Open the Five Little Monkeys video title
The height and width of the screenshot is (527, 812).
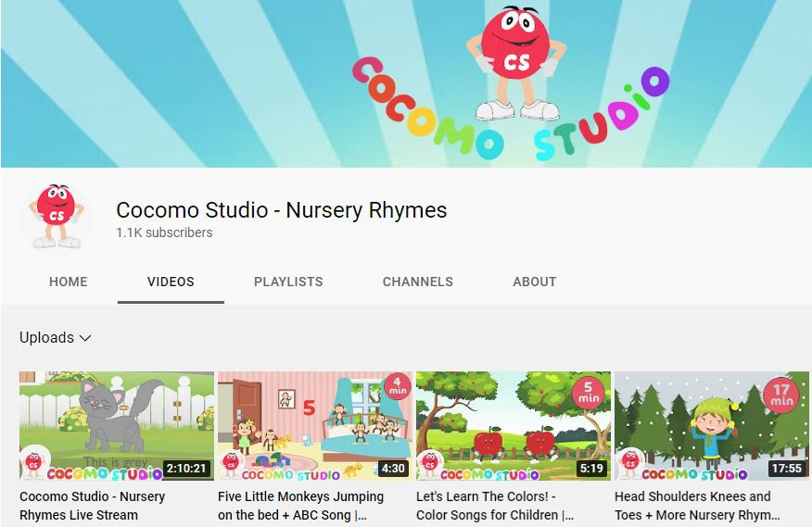click(300, 506)
